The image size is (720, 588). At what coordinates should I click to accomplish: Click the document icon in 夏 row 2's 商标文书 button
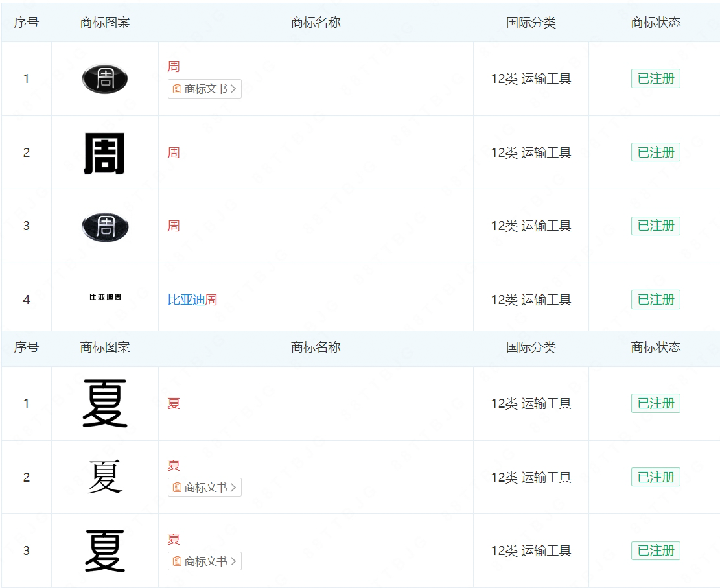point(177,488)
